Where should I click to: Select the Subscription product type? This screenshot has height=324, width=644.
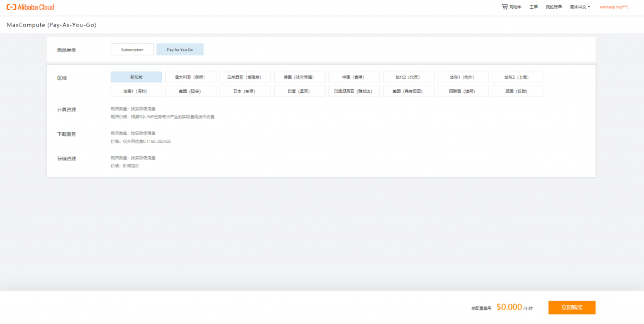132,49
